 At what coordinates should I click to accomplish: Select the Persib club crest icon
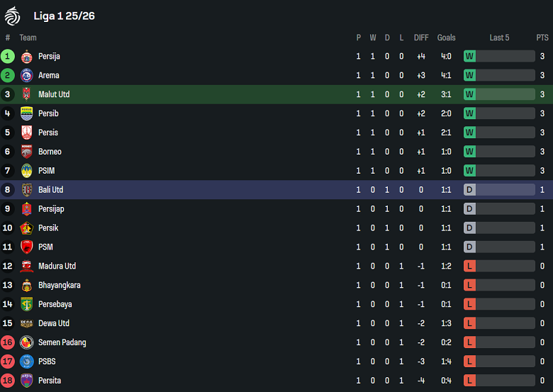(x=27, y=113)
